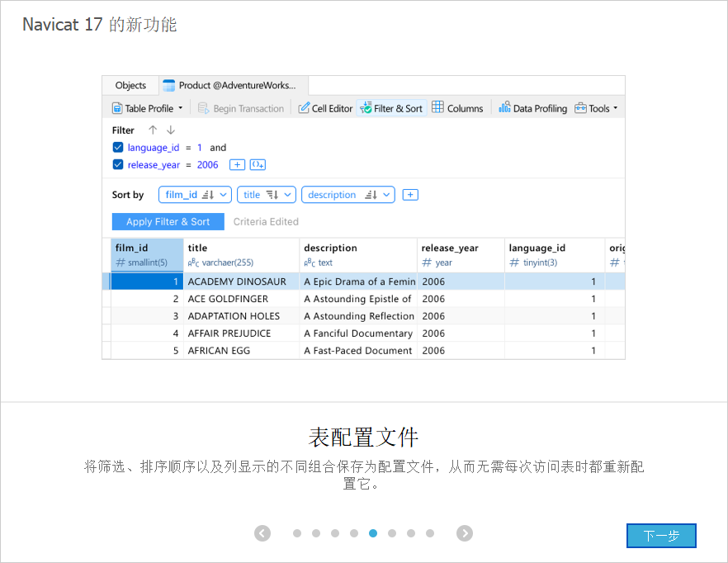Go to the previous feature slide arrow
This screenshot has height=563, width=728.
(x=262, y=533)
